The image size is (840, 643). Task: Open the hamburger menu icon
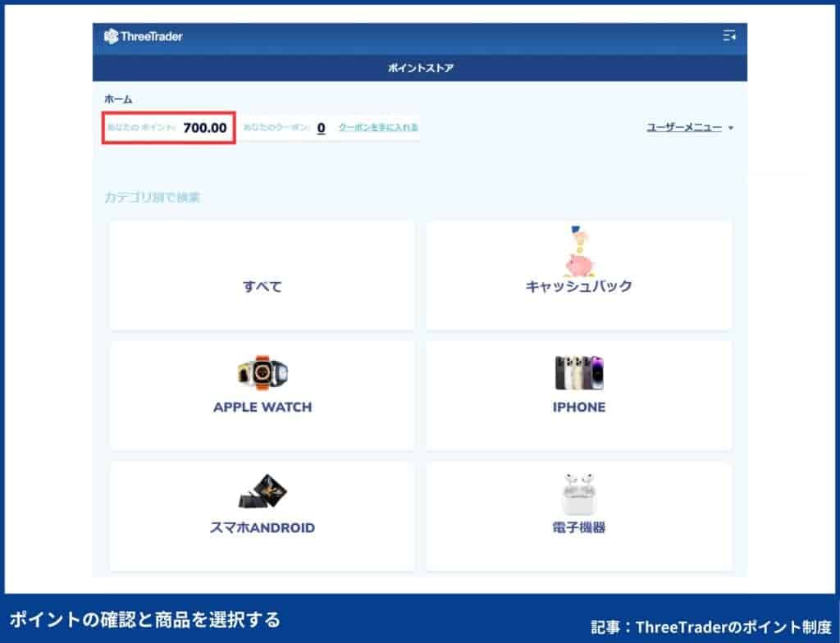coord(728,35)
